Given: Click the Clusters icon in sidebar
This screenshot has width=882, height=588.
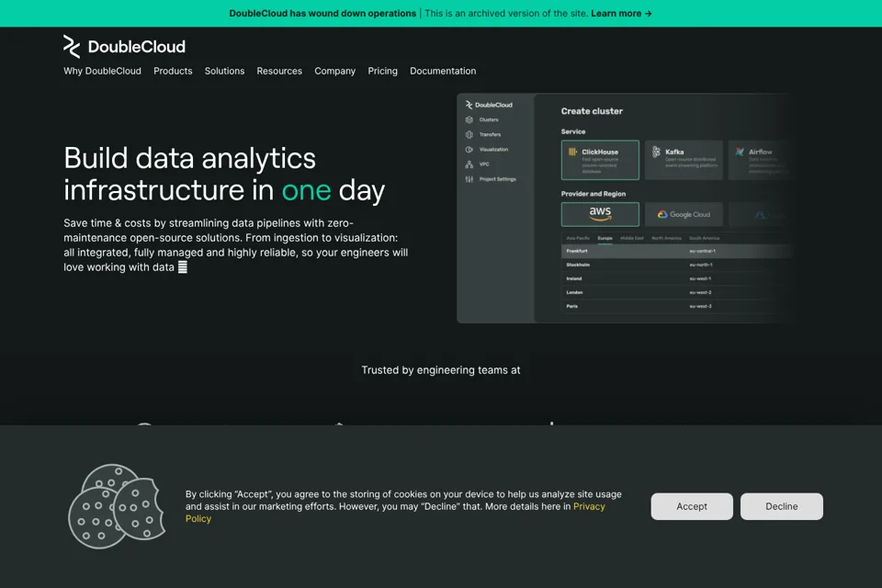Looking at the screenshot, I should (469, 119).
